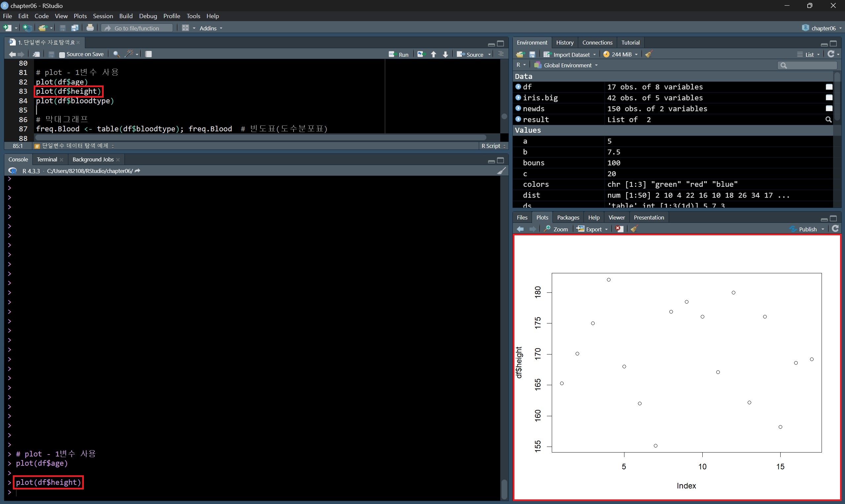The height and width of the screenshot is (504, 845).
Task: Open the Global Environment dropdown
Action: tap(567, 65)
